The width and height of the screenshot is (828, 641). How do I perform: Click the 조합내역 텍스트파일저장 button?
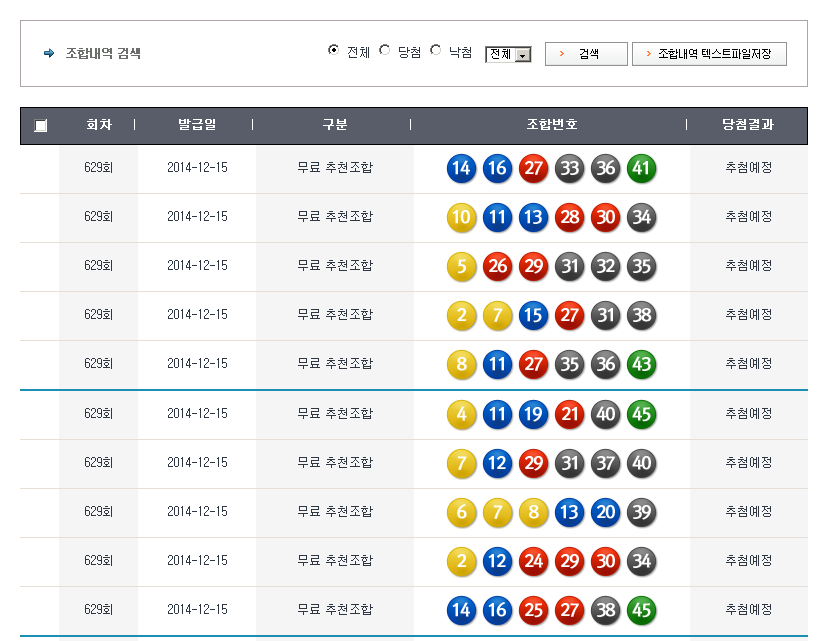click(709, 54)
